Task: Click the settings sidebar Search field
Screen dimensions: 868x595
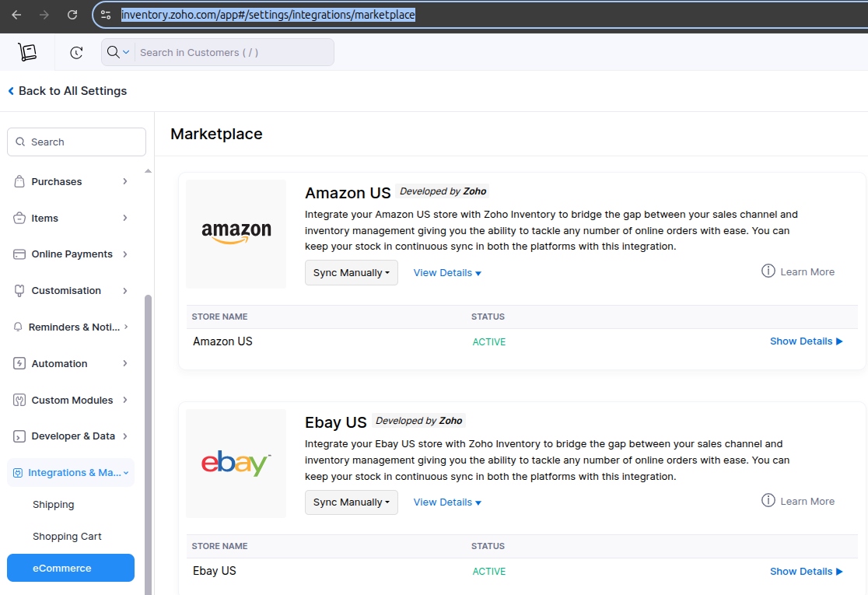Action: click(x=76, y=142)
